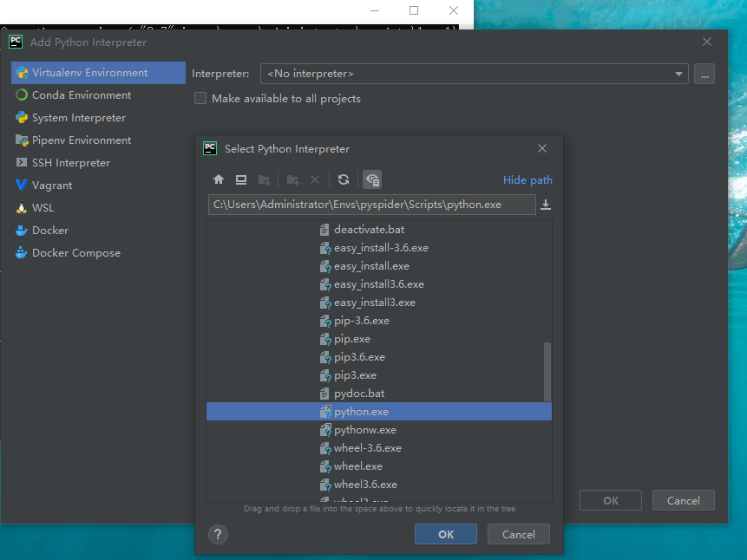747x560 pixels.
Task: Close the Add Python Interpreter dialog
Action: (707, 42)
